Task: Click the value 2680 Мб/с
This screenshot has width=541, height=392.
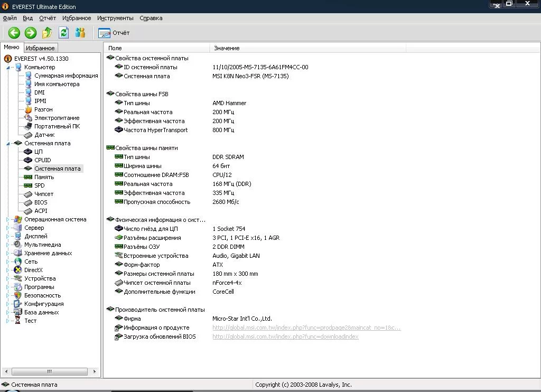Action: pos(226,202)
